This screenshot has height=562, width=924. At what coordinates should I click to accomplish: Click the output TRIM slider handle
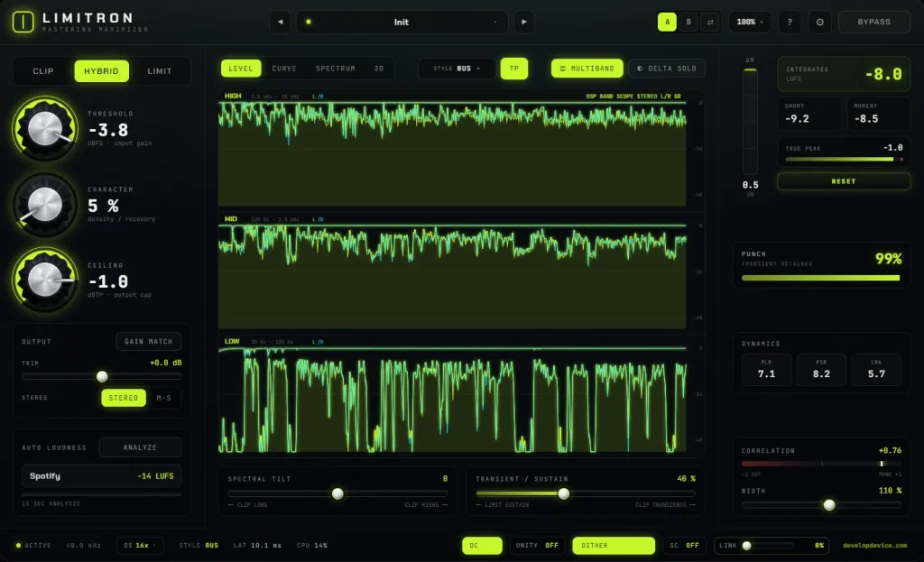coord(102,376)
